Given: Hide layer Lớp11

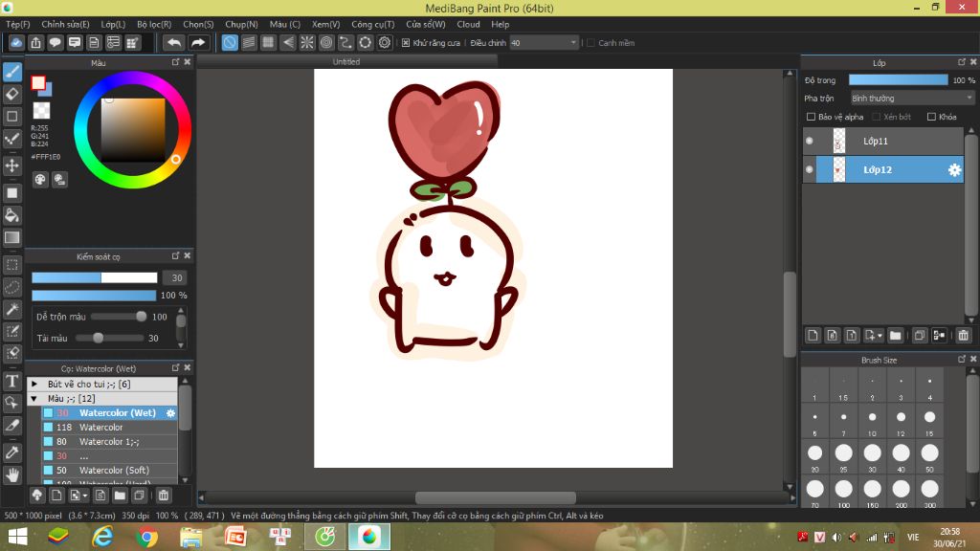Looking at the screenshot, I should tap(810, 142).
